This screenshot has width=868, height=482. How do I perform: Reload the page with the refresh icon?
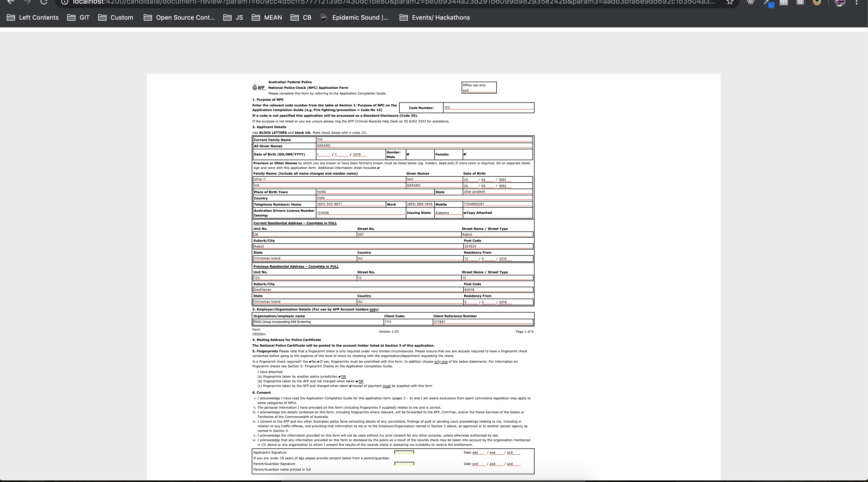[44, 2]
